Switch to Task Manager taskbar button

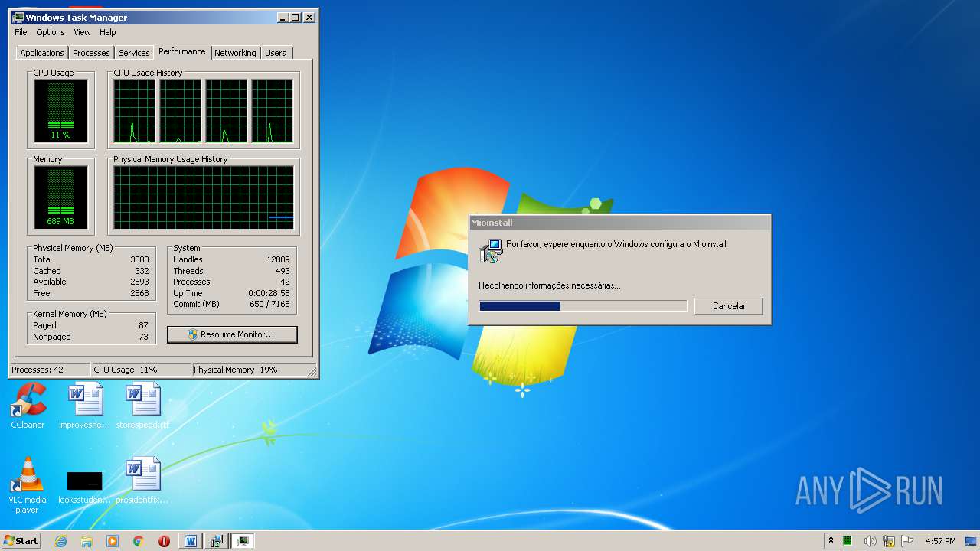click(x=242, y=541)
